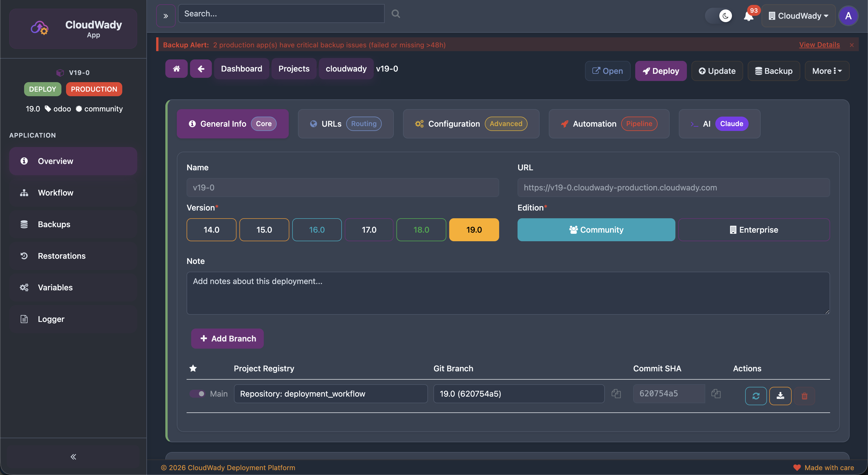
Task: Open the Git Branch 19.0 selector
Action: point(519,393)
